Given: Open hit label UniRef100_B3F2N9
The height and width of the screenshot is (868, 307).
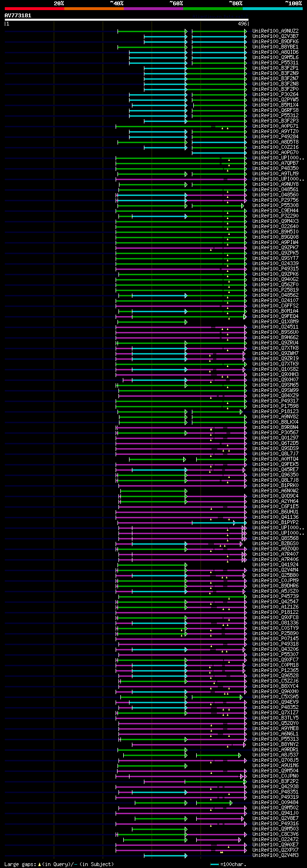Looking at the screenshot, I should click(x=275, y=73).
